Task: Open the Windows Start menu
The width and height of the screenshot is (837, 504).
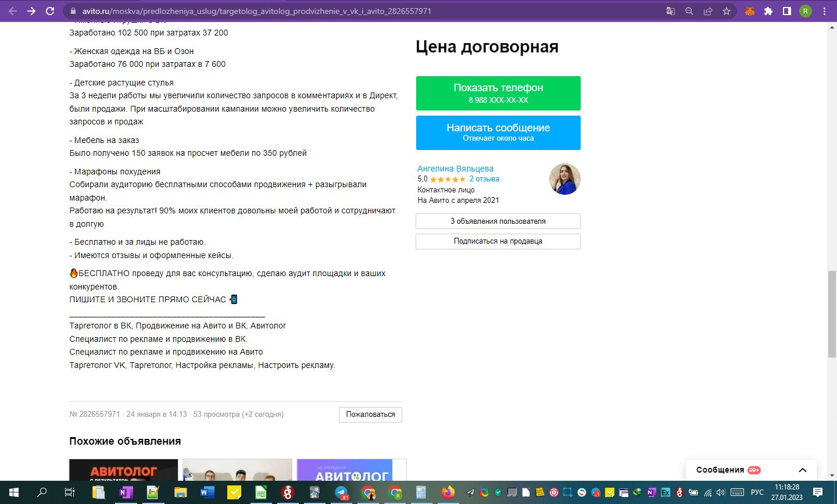Action: point(14,492)
